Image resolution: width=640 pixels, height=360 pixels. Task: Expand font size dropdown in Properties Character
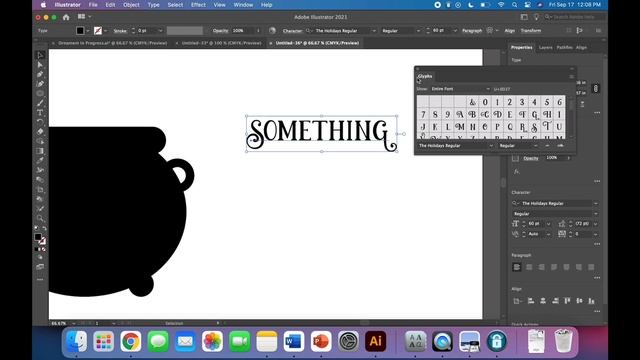coord(548,224)
